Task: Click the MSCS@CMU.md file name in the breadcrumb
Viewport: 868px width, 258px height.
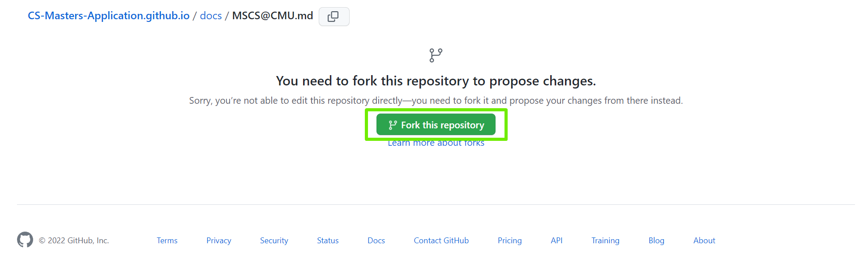Action: tap(273, 16)
